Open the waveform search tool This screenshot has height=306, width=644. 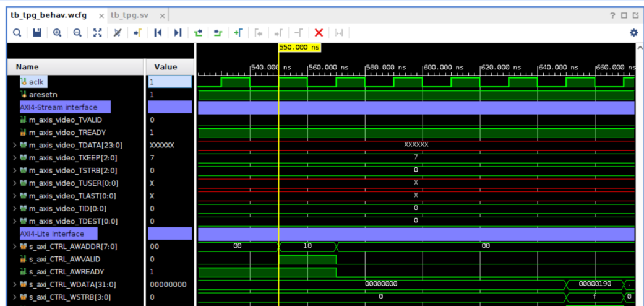[17, 33]
